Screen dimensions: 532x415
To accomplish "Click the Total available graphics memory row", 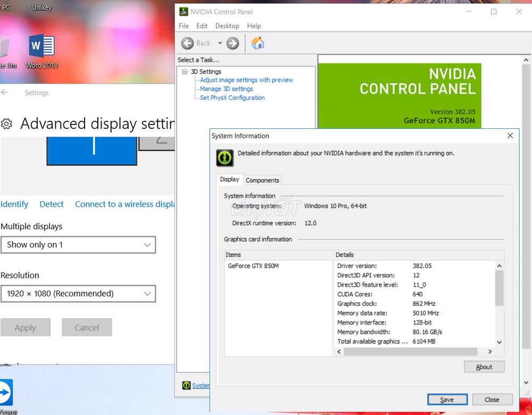I will tap(386, 342).
